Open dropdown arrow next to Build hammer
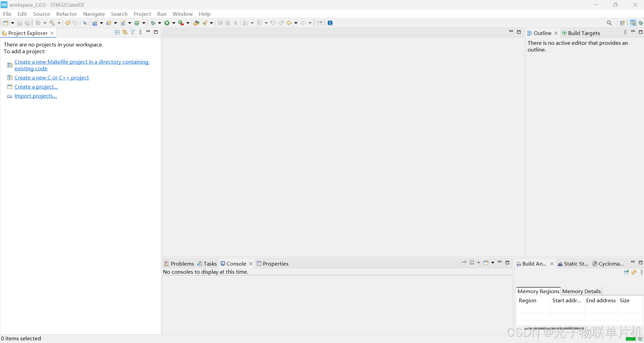644x343 pixels. coord(59,23)
